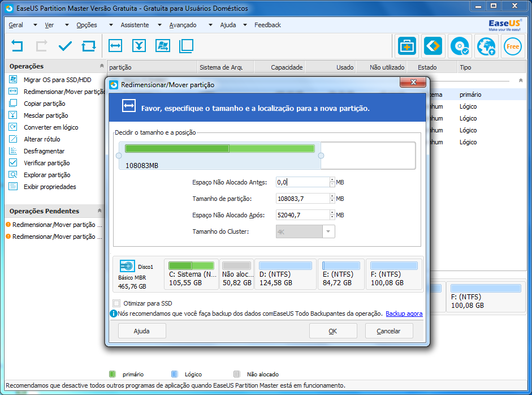532x395 pixels.
Task: Select Resize/Move partition toolbar icon
Action: pos(115,45)
